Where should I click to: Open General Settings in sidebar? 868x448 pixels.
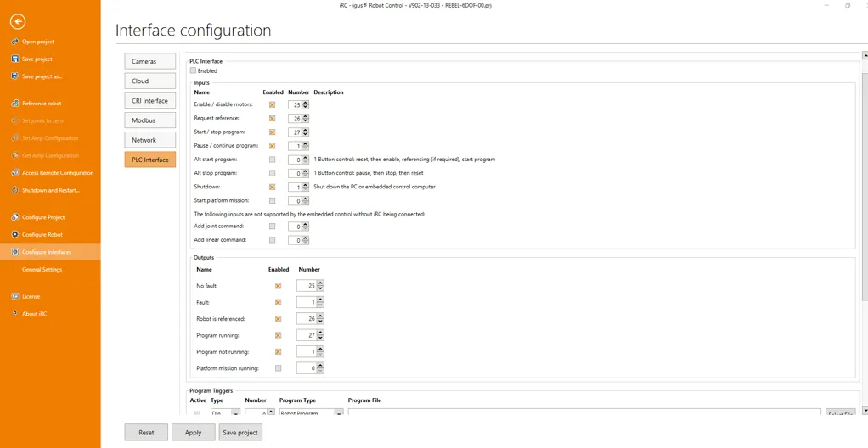click(x=42, y=269)
